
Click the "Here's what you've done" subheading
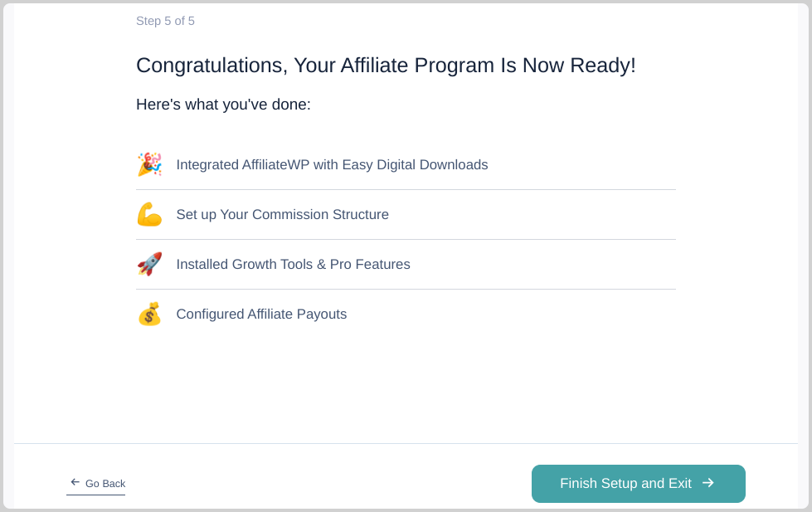coord(223,105)
